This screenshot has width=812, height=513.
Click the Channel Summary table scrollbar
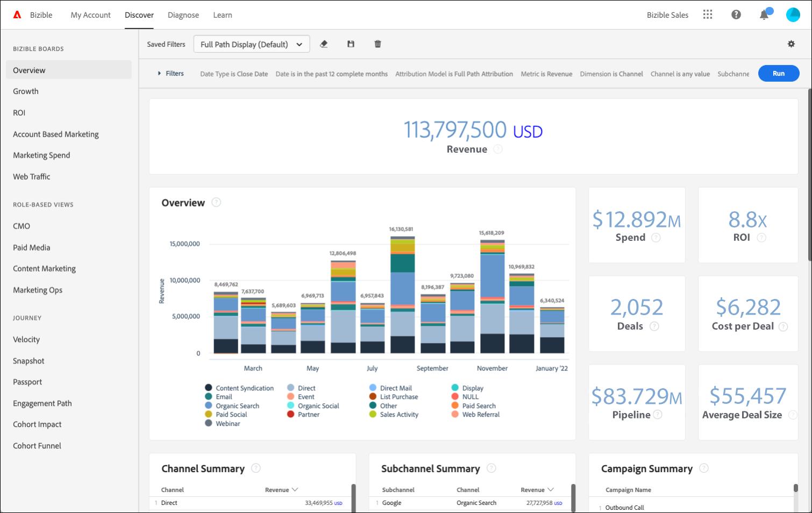(353, 497)
